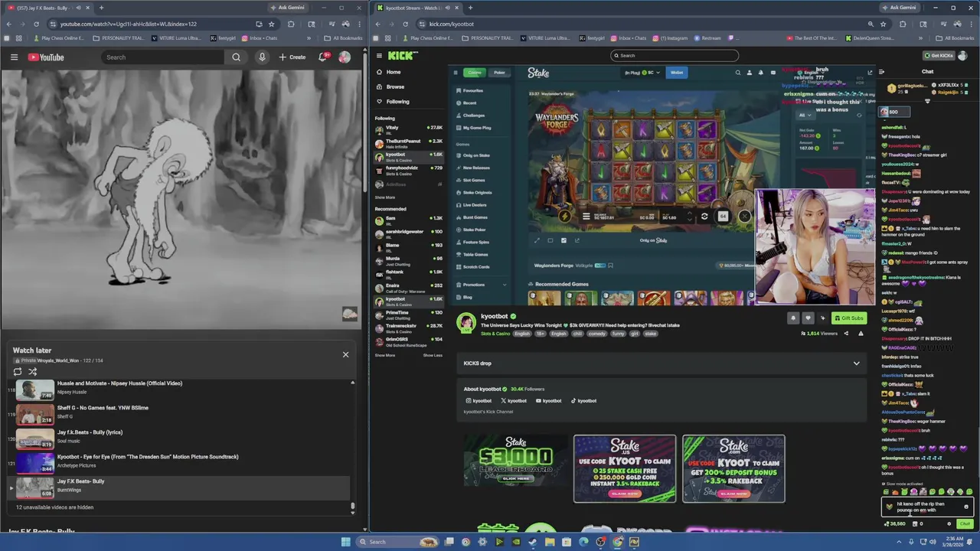Open Live Dealers in Stake sidebar

[475, 205]
